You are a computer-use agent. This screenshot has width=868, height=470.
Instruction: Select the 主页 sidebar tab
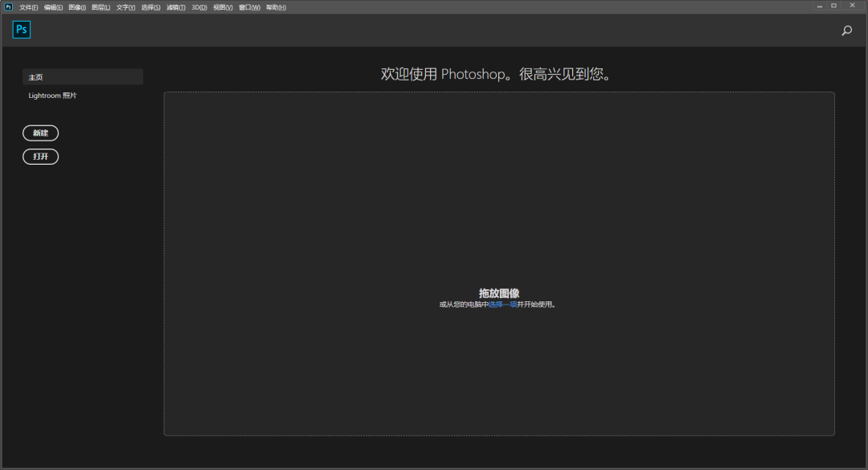(83, 77)
